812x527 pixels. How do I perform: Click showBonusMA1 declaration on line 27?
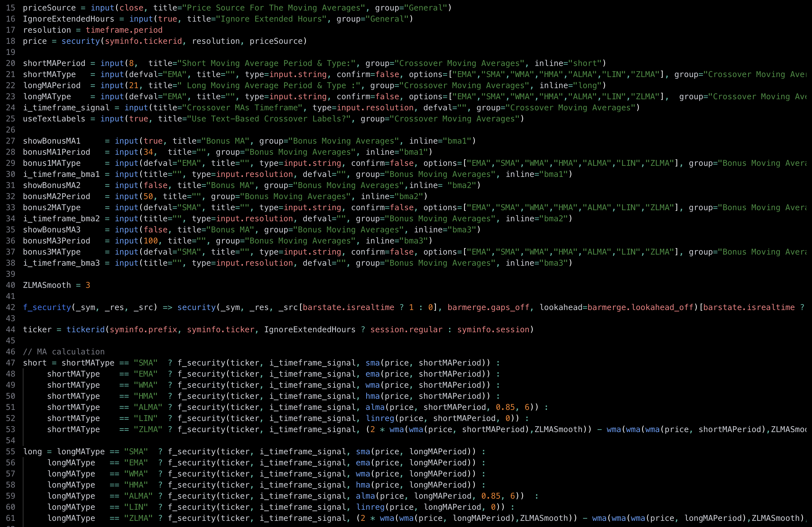click(52, 141)
